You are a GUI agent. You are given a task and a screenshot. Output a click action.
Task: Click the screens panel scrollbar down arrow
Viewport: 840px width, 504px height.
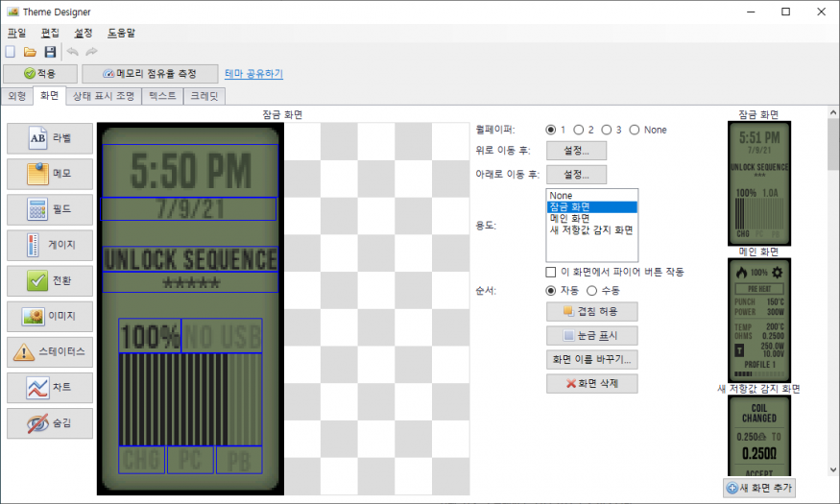pos(833,469)
